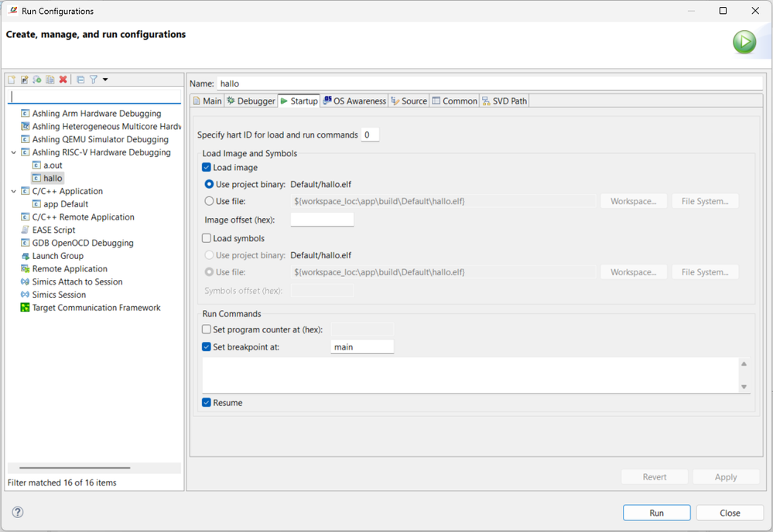This screenshot has width=773, height=532.
Task: Click the New prototype icon
Action: 24,80
